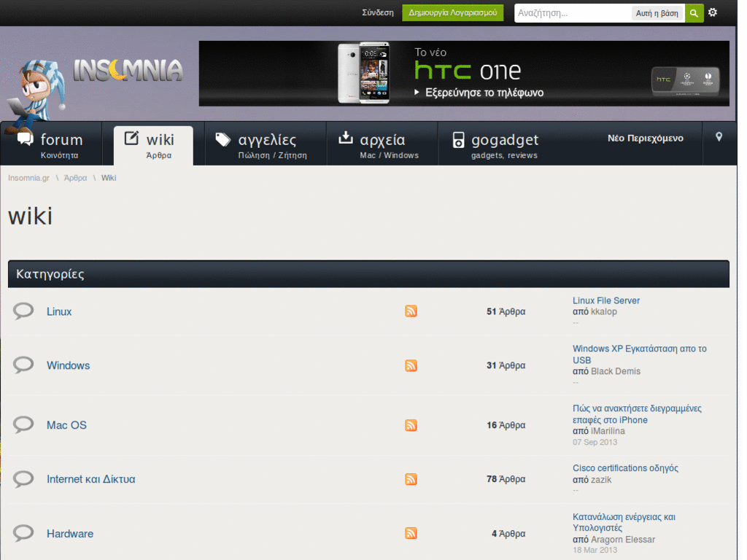This screenshot has height=560, width=747.
Task: Open the forum Κοινότητα tab
Action: click(x=51, y=145)
